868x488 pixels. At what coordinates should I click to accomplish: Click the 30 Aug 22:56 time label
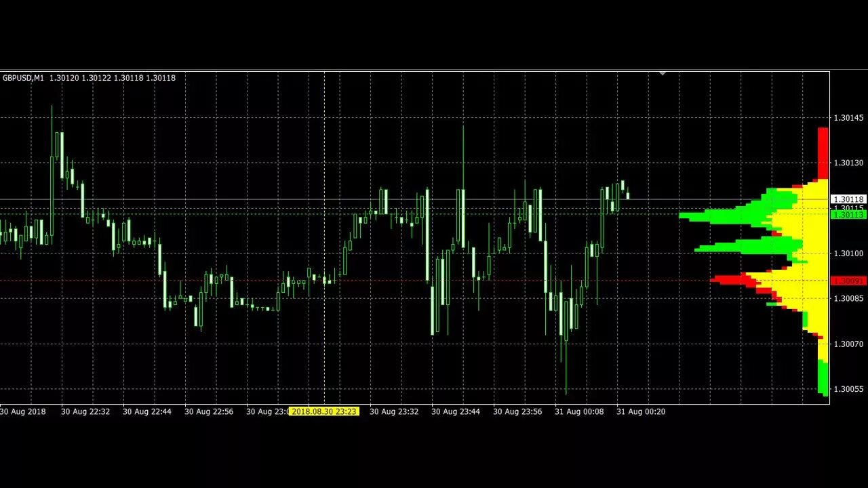(x=209, y=411)
